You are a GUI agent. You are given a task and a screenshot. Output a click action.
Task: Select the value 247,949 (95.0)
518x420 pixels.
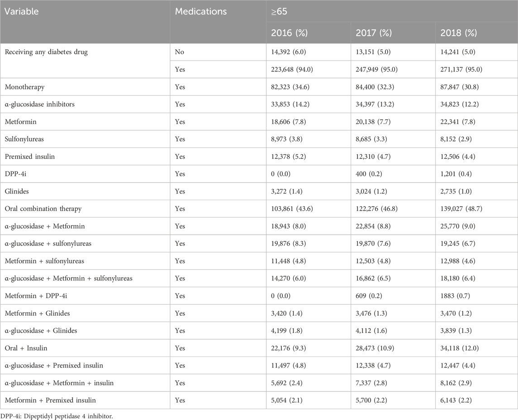coord(376,70)
